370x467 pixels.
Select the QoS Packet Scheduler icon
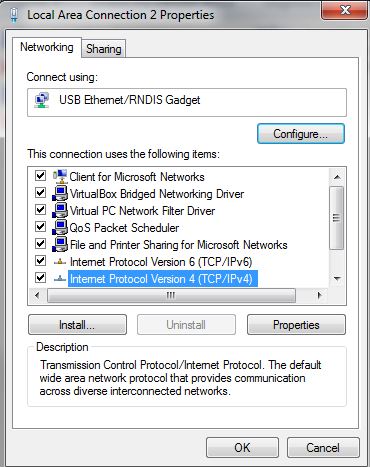60,228
